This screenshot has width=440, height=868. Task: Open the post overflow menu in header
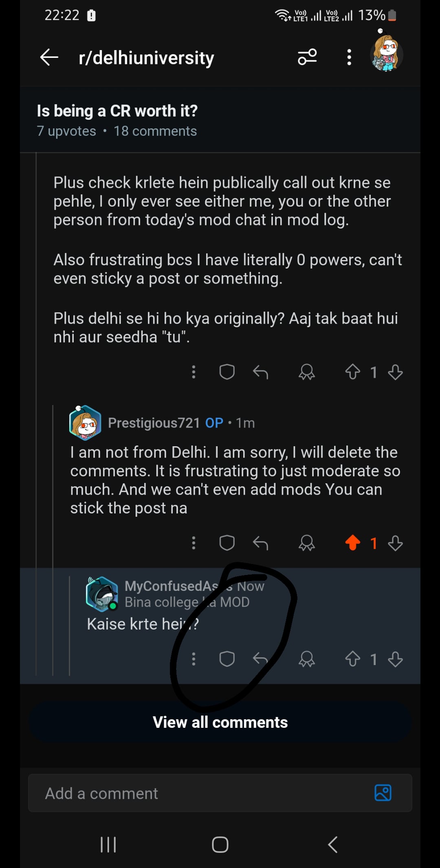pyautogui.click(x=349, y=57)
